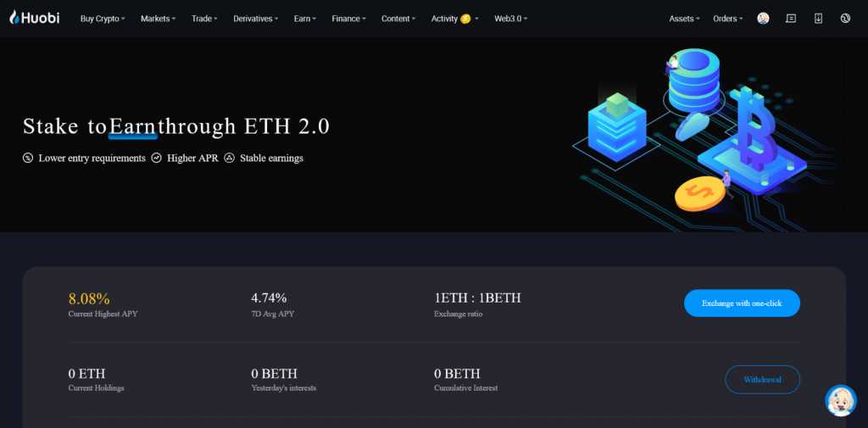Expand the Content dropdown

(x=398, y=19)
